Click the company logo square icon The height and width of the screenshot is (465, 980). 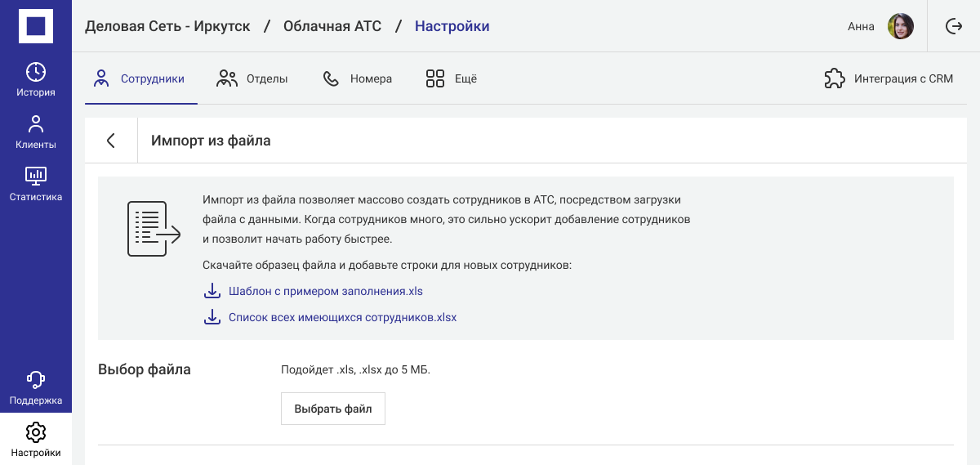point(36,26)
